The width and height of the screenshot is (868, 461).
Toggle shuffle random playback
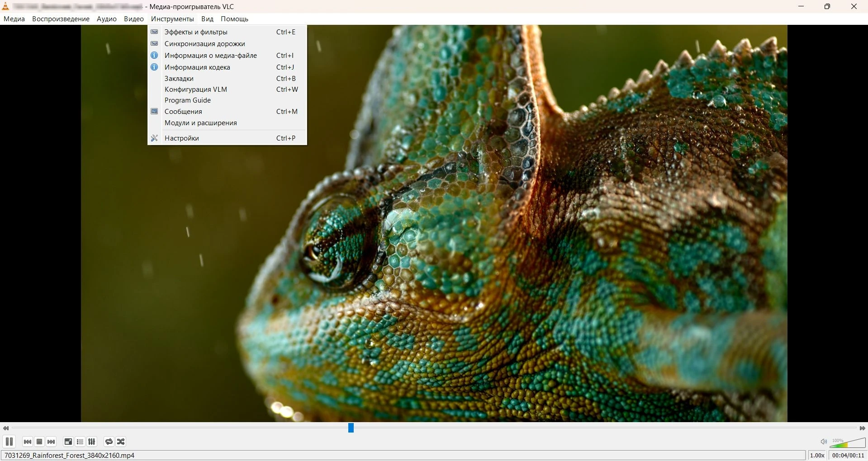click(x=121, y=442)
